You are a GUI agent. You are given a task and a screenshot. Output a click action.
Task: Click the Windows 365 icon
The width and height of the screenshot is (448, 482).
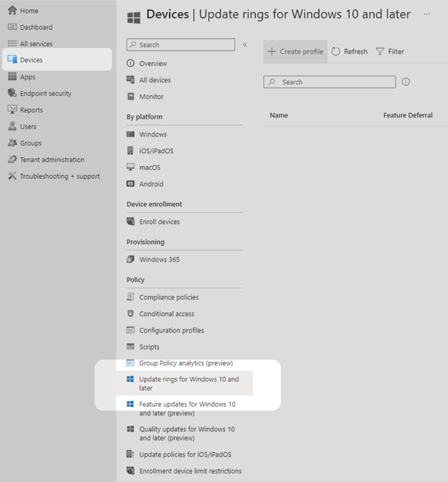point(131,259)
